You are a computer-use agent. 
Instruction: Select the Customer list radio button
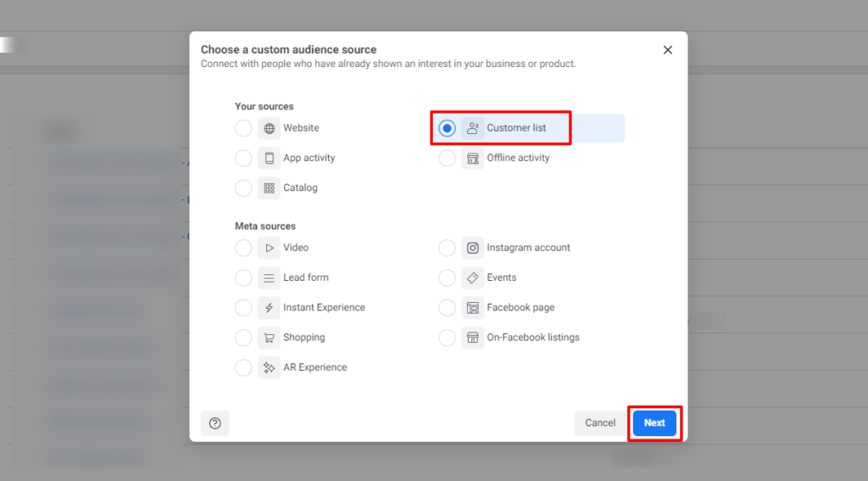pyautogui.click(x=448, y=129)
